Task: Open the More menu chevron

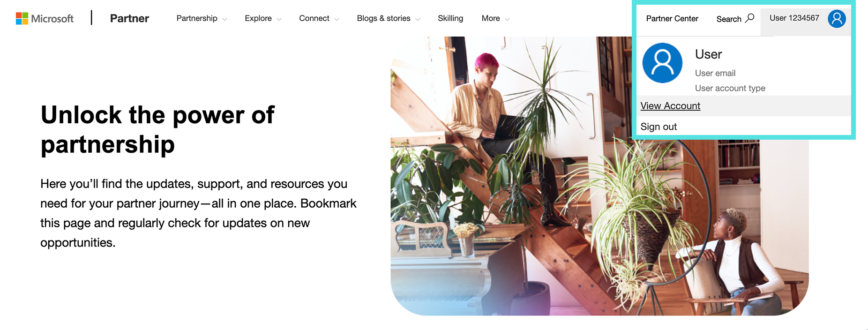Action: 507,19
